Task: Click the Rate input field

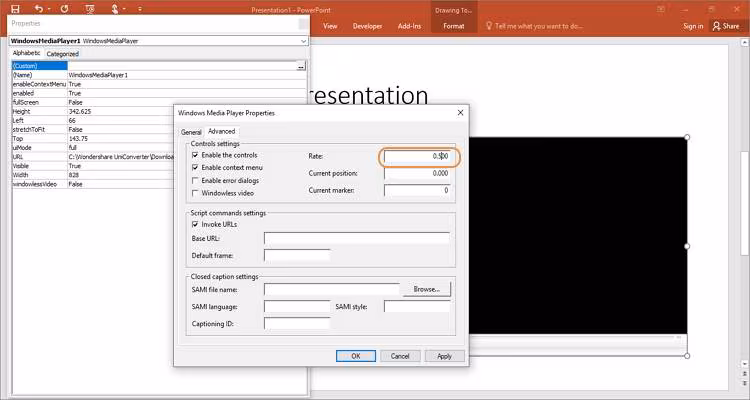Action: pos(417,156)
